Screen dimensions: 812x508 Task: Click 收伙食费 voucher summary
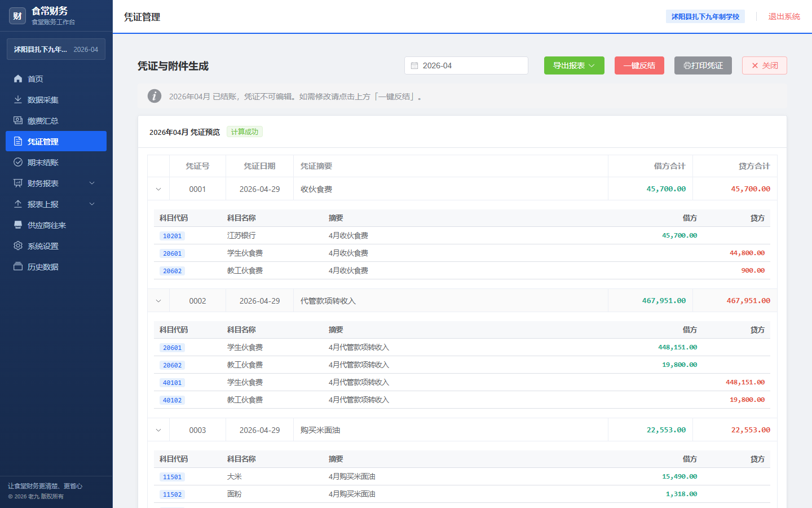click(316, 189)
